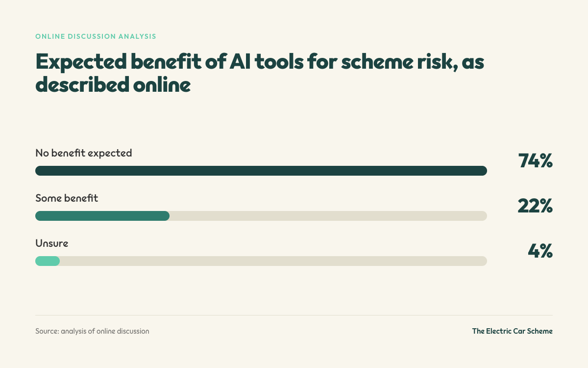Click the empty track of the Unsure bar

coord(273,261)
